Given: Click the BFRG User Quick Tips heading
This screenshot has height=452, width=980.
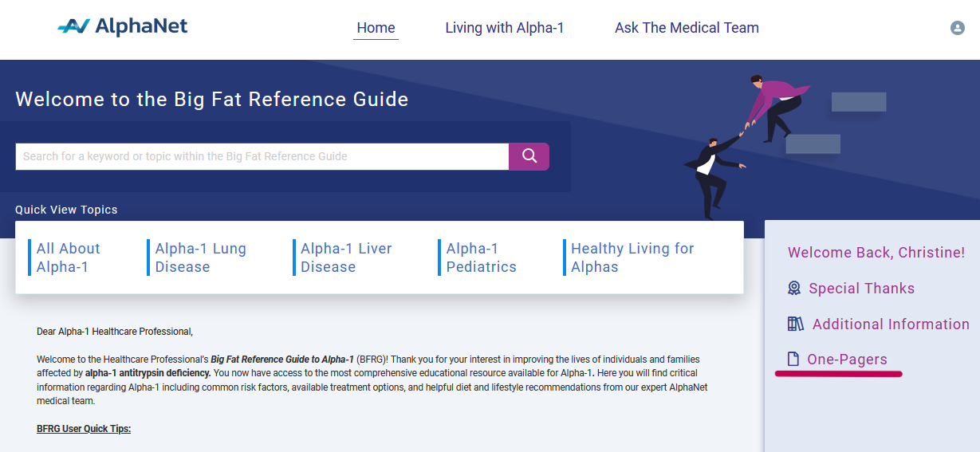Looking at the screenshot, I should [84, 429].
